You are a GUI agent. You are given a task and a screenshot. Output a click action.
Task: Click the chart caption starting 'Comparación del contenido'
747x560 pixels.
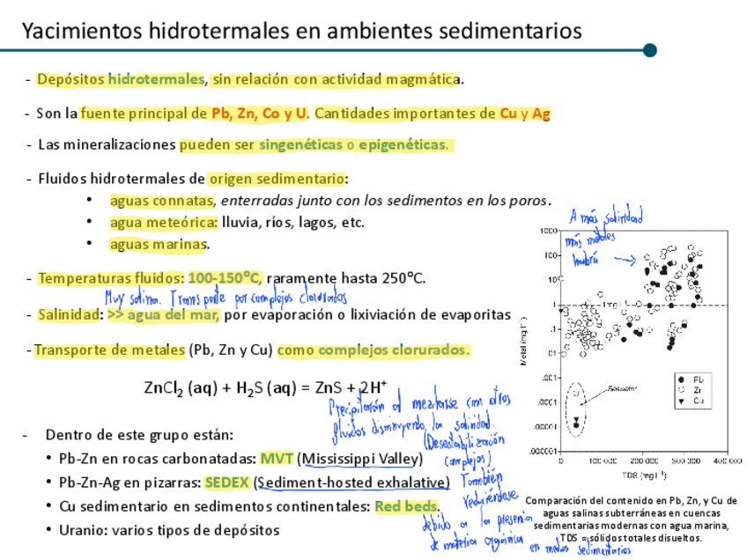pyautogui.click(x=632, y=519)
